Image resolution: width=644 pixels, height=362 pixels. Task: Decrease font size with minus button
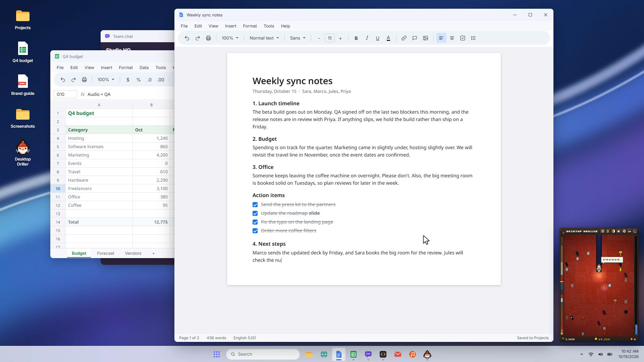319,38
